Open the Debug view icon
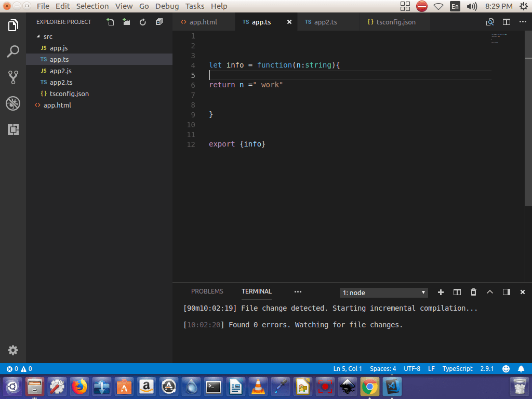 [x=13, y=103]
